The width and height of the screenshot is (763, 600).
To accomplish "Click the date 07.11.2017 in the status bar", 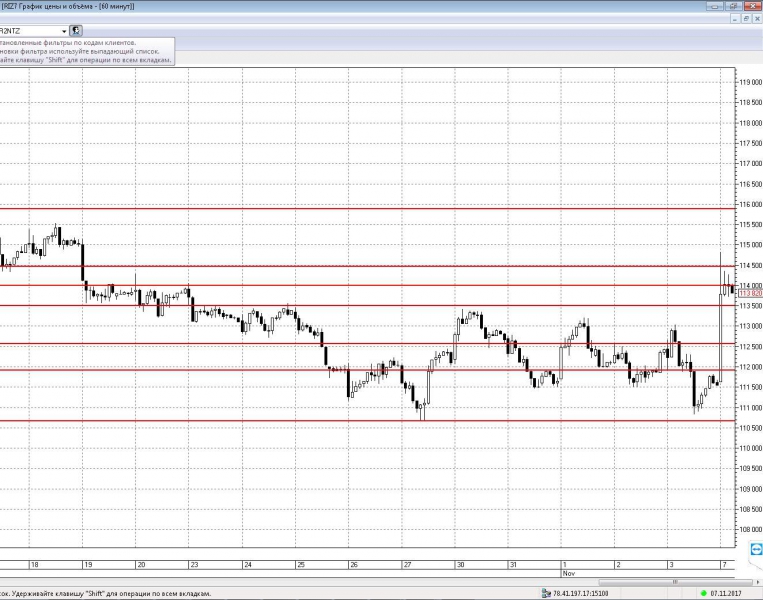I will (x=726, y=593).
